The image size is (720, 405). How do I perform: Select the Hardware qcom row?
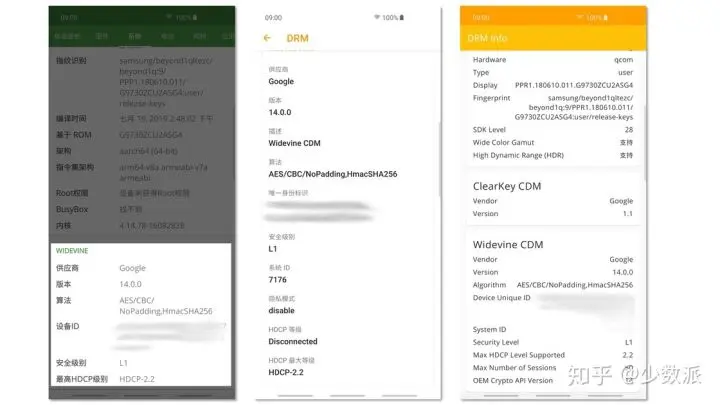click(x=553, y=60)
